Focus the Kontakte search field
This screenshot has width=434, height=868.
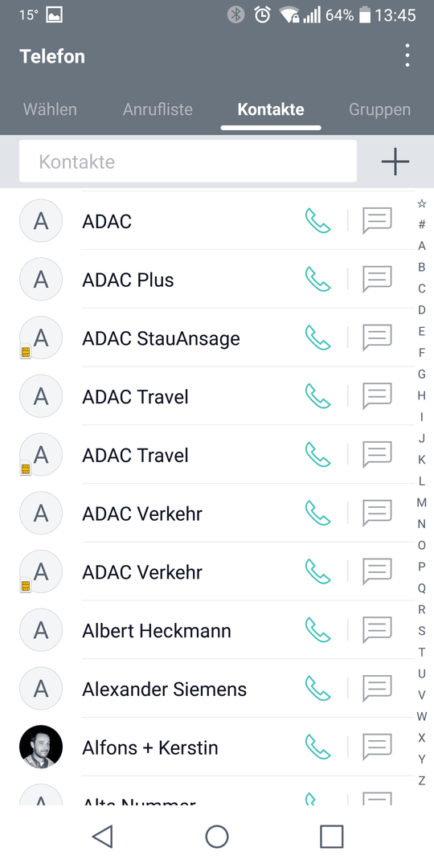(187, 161)
